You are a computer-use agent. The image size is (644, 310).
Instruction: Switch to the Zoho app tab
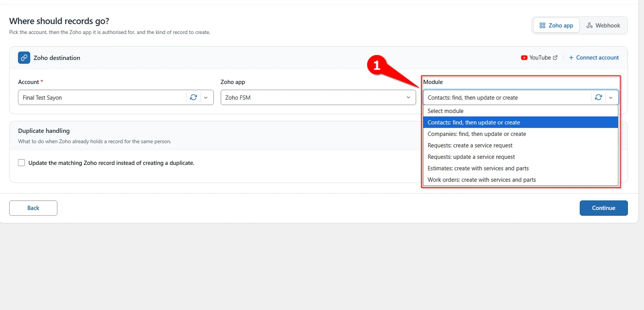tap(556, 25)
